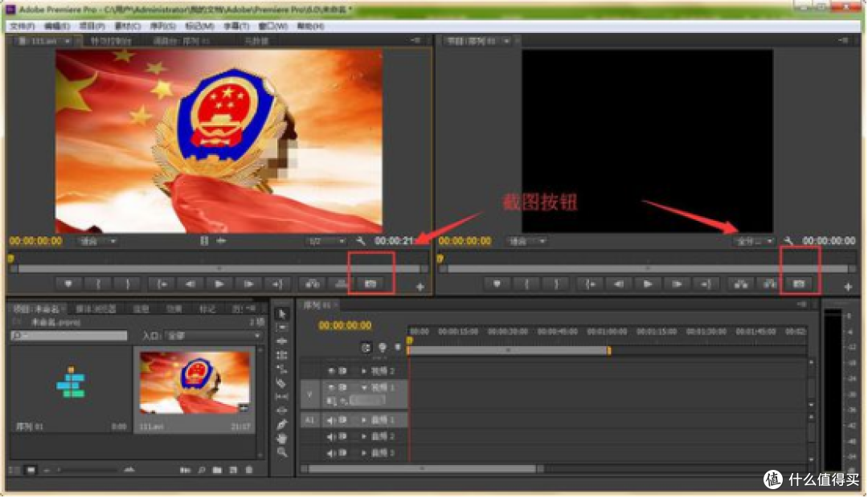The height and width of the screenshot is (498, 868).
Task: Mark Out point in the Program monitor
Action: (x=556, y=284)
